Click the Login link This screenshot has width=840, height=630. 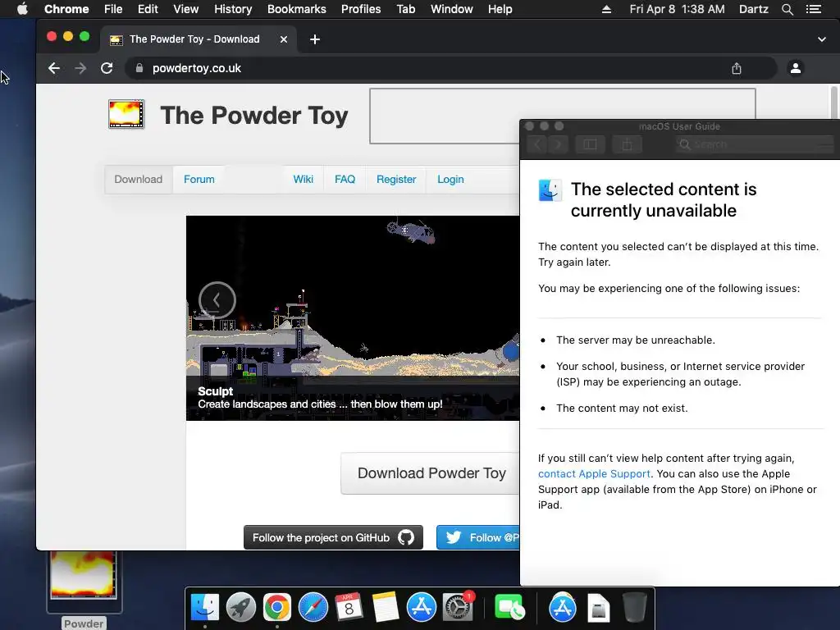pos(450,180)
